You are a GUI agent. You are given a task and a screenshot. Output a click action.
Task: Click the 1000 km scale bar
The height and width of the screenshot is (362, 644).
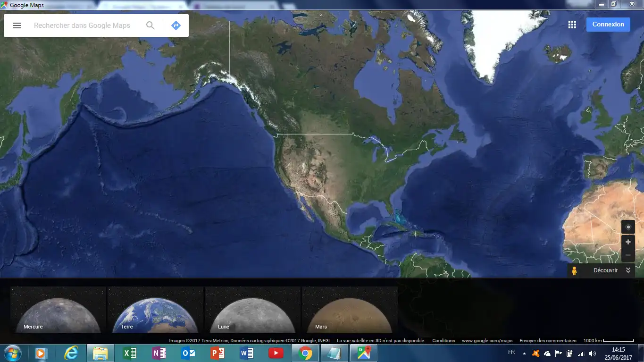[609, 340]
